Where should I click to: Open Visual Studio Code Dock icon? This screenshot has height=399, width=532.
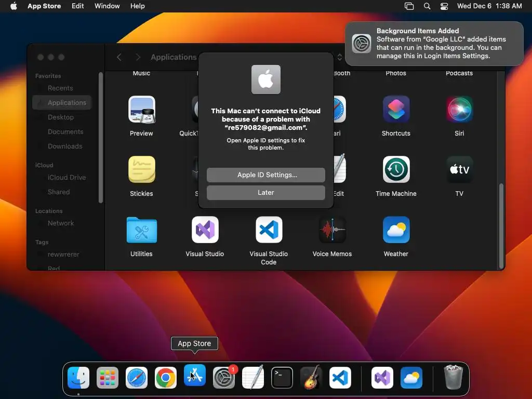point(340,377)
